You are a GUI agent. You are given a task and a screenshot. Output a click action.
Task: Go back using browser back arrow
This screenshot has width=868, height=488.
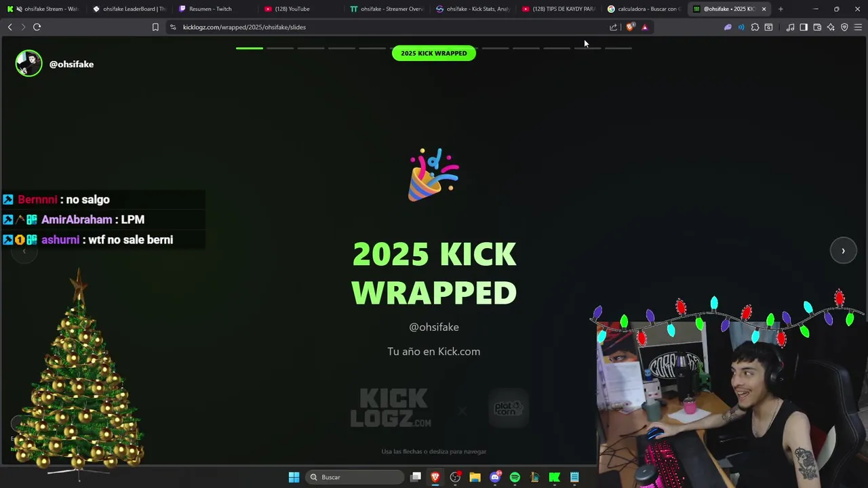click(9, 27)
